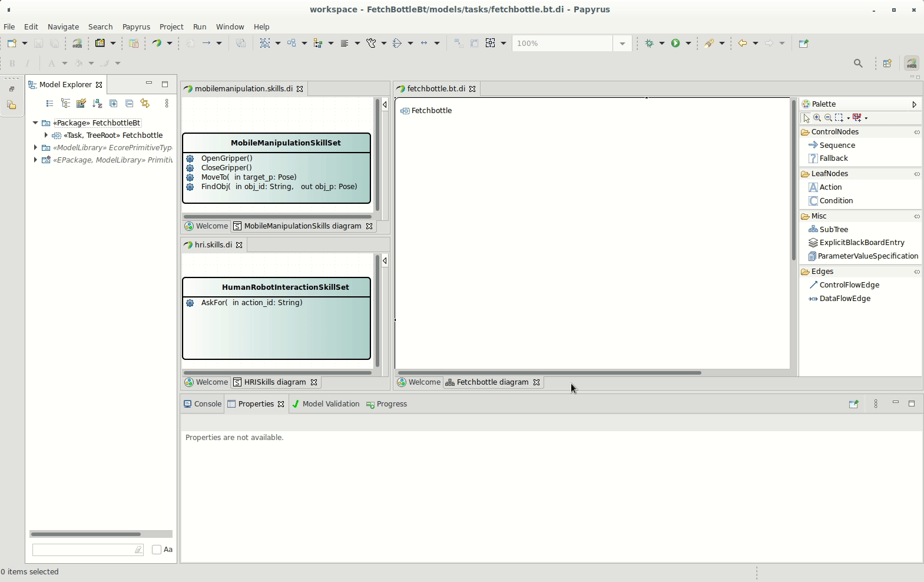Pick the SubTree tool from Palette
The width and height of the screenshot is (924, 582).
tap(833, 230)
